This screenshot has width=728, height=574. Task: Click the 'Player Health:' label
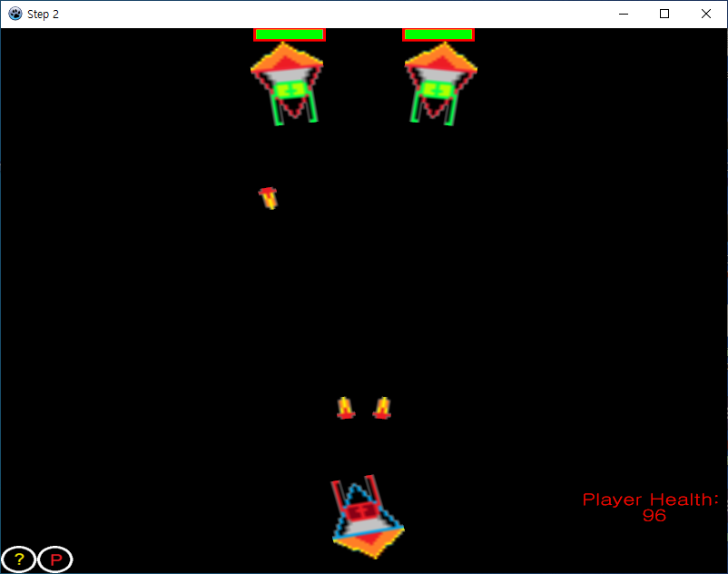pyautogui.click(x=651, y=500)
